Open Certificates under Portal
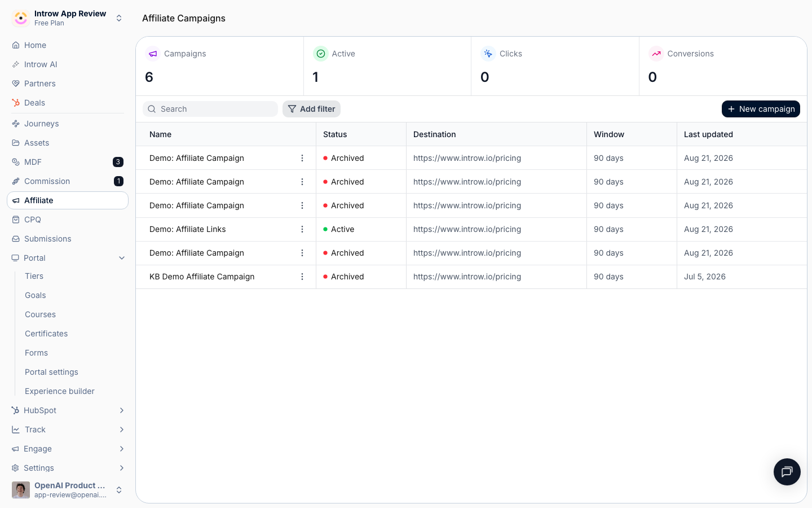 pos(46,334)
